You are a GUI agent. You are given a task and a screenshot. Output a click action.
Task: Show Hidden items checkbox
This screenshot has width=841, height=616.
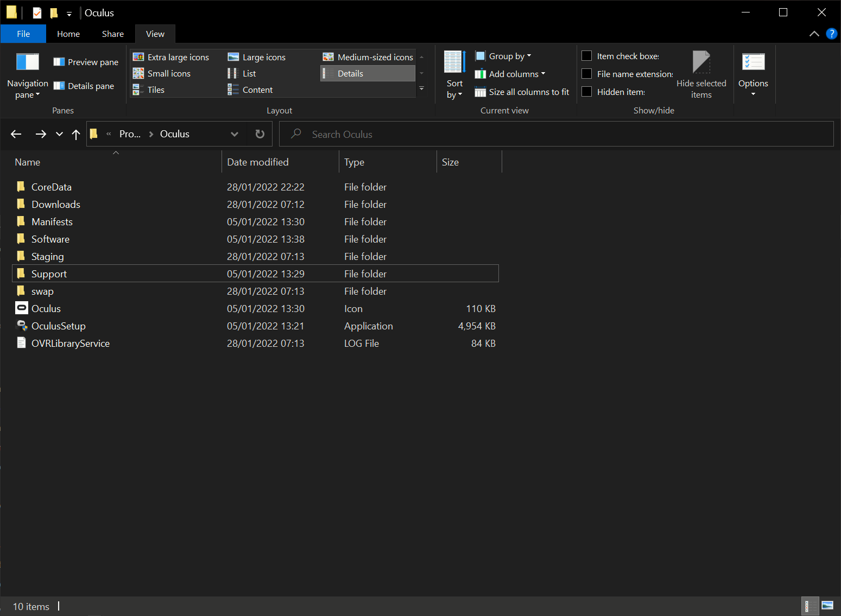pyautogui.click(x=587, y=92)
